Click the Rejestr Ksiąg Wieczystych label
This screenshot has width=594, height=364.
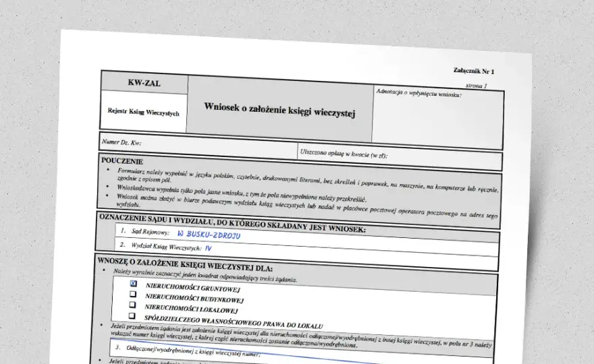point(143,112)
